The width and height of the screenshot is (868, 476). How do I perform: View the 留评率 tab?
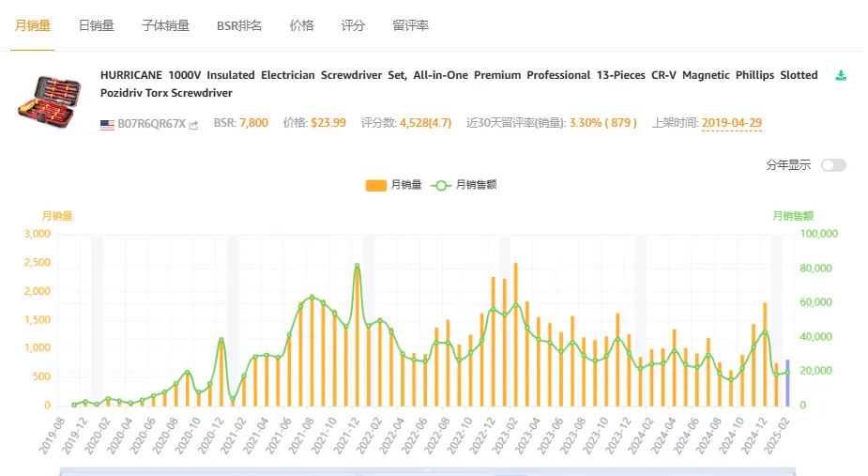pos(410,25)
